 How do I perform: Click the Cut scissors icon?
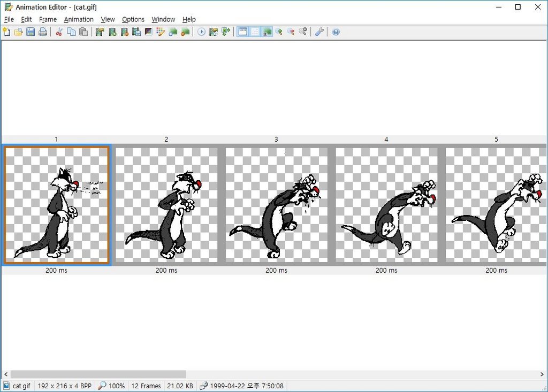click(59, 32)
